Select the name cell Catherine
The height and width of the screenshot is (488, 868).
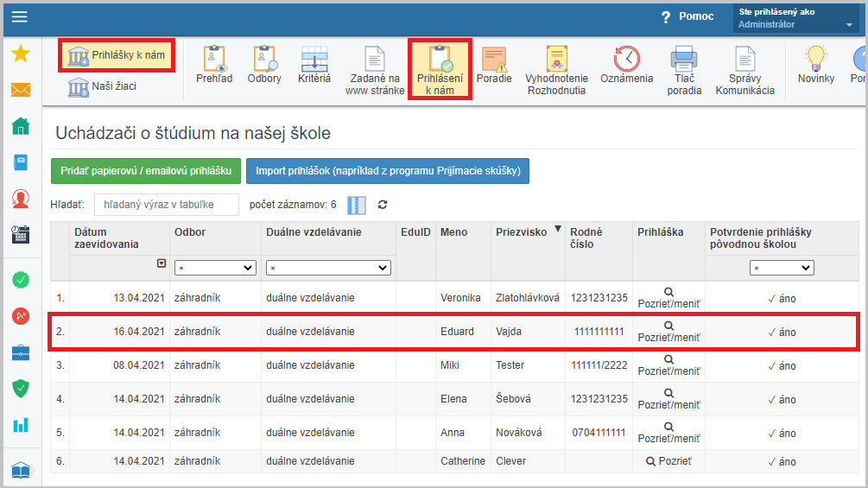pyautogui.click(x=463, y=461)
